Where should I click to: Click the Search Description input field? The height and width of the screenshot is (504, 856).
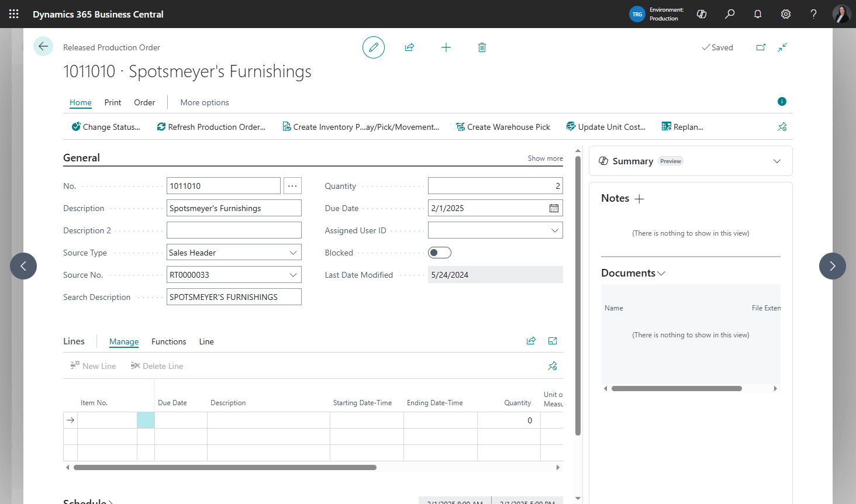click(x=234, y=297)
